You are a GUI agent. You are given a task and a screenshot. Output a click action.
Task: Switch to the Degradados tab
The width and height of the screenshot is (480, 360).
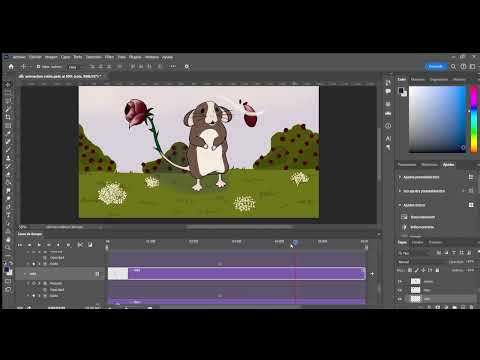(439, 79)
